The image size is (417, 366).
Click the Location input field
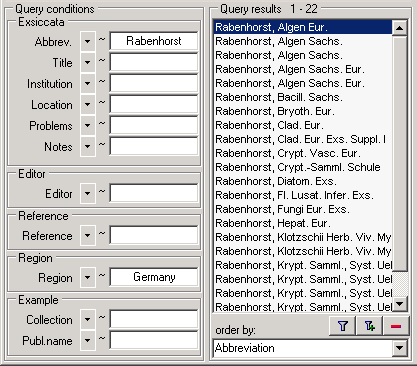pos(154,104)
